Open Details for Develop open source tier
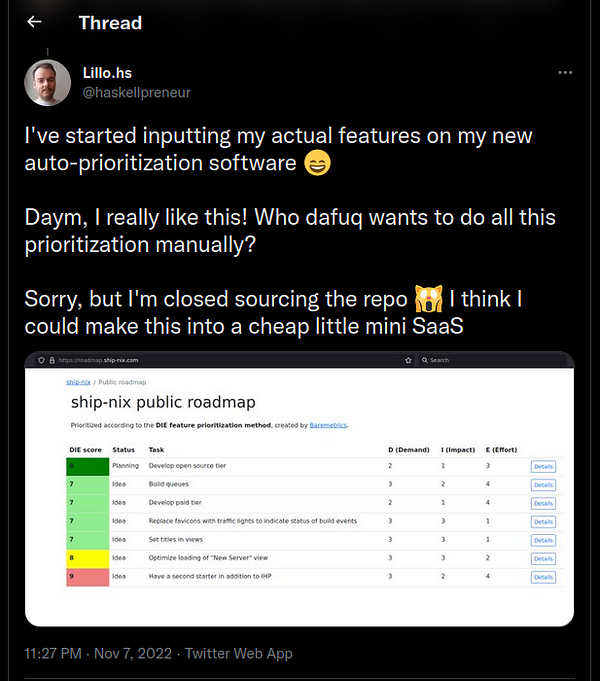The width and height of the screenshot is (600, 681). point(543,466)
